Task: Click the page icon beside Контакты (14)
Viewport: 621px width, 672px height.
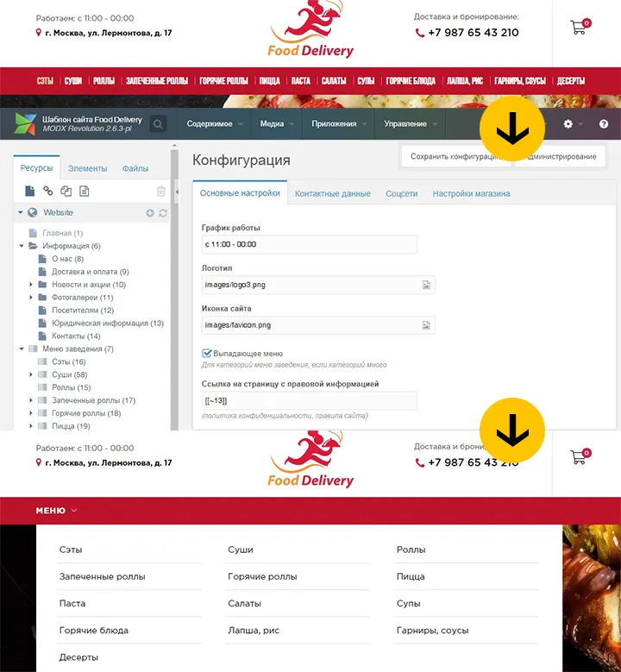Action: (x=42, y=336)
